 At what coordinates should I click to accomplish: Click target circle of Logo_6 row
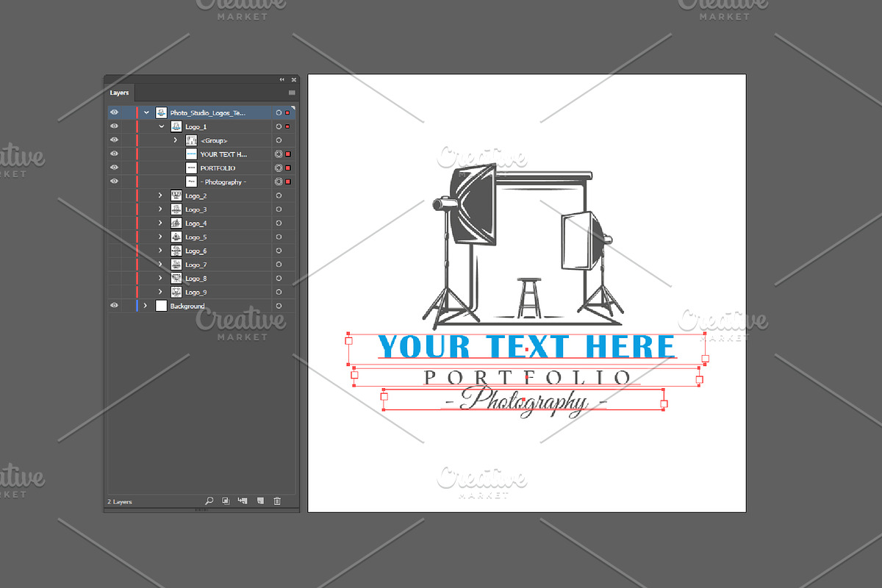tap(279, 251)
